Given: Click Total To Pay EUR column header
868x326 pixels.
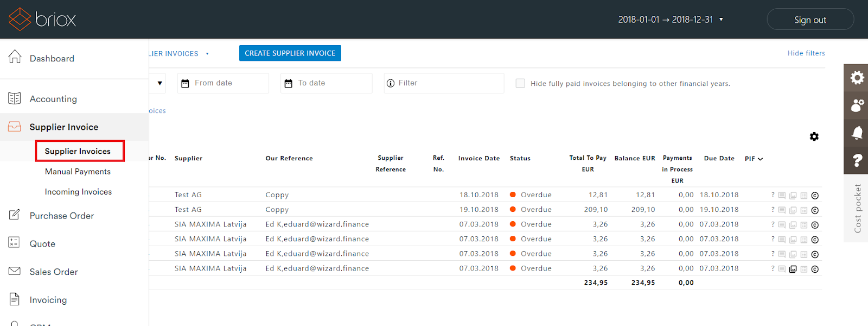Looking at the screenshot, I should pos(588,164).
